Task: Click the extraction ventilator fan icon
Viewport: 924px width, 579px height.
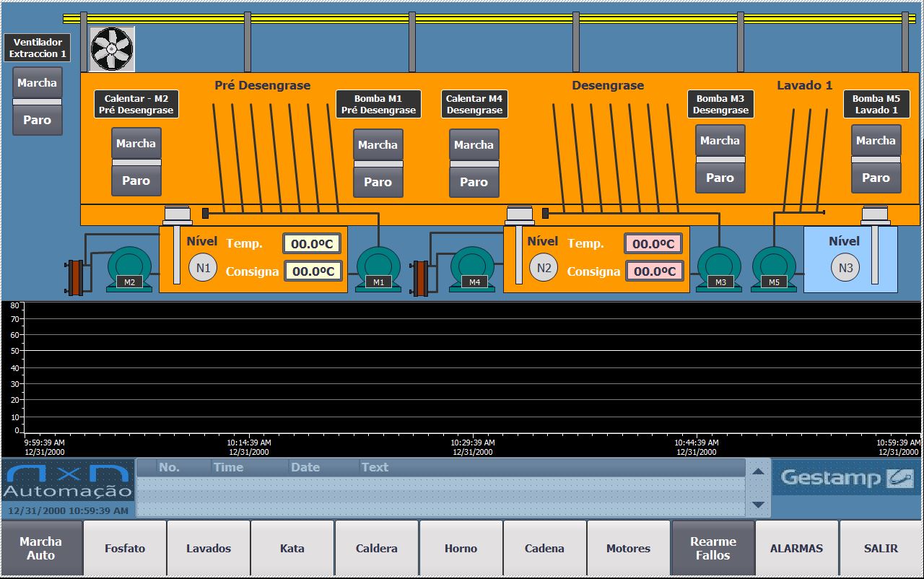Action: click(x=112, y=49)
